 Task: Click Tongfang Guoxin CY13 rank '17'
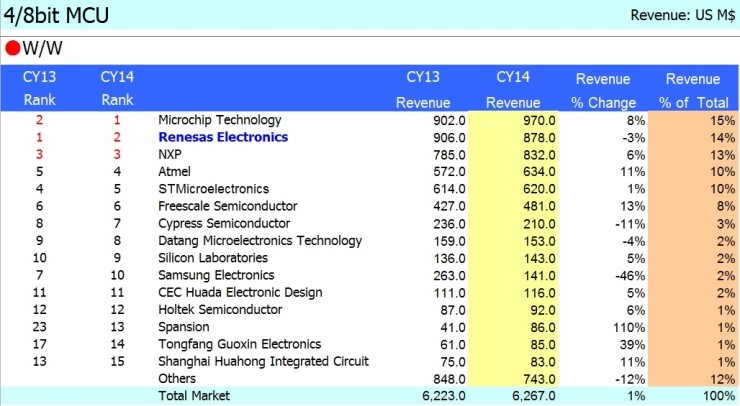click(40, 344)
